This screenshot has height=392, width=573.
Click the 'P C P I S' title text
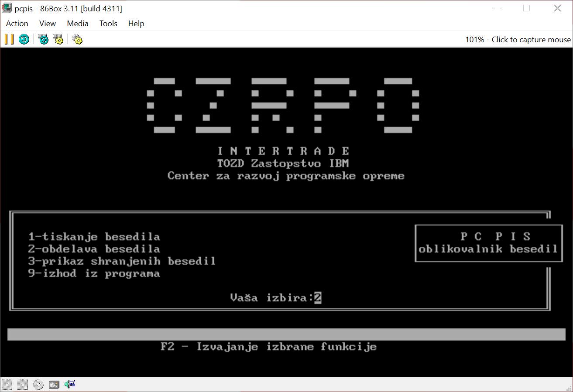496,236
